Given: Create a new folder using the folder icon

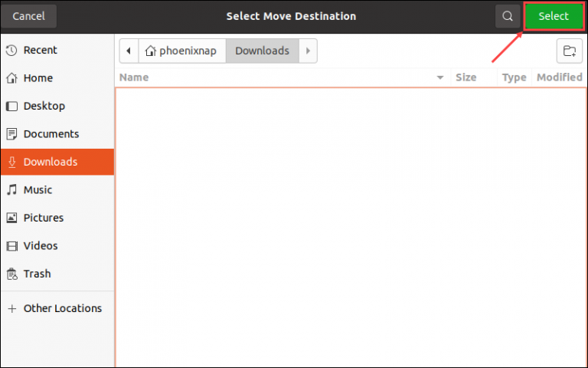Looking at the screenshot, I should coord(569,51).
